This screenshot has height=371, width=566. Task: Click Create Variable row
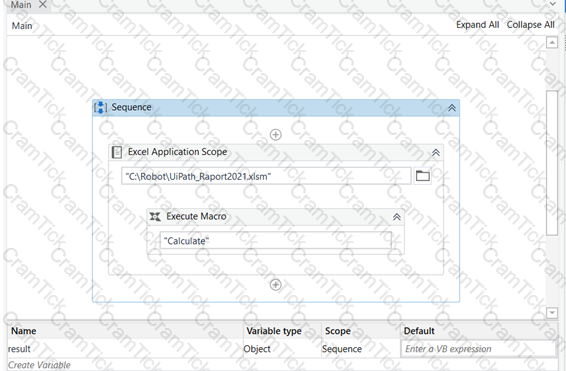(x=39, y=365)
